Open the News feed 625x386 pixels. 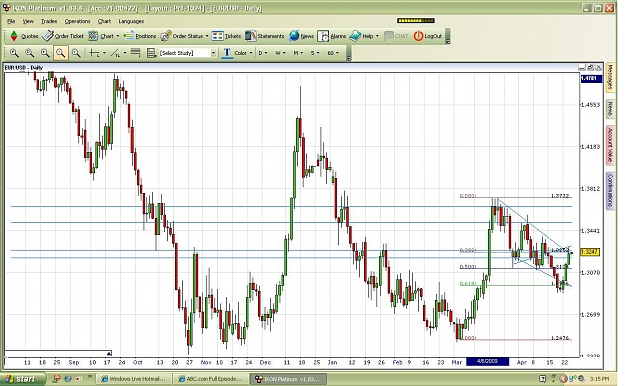301,36
